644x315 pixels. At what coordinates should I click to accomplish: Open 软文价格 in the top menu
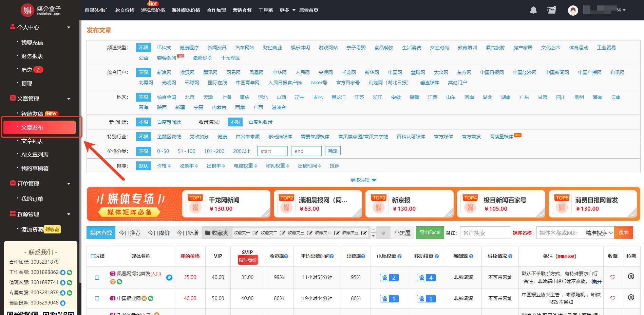click(x=125, y=10)
